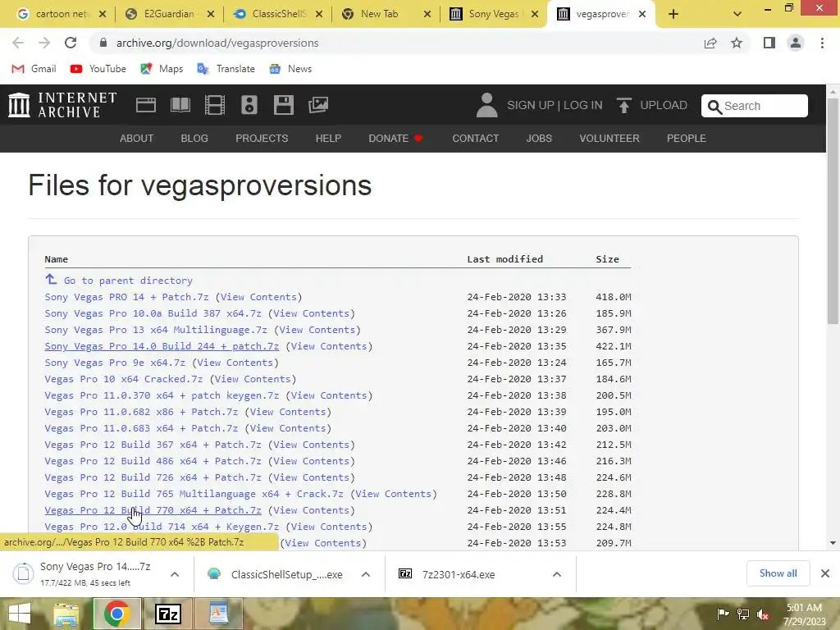
Task: Bookmark this page with the star icon
Action: (x=737, y=43)
